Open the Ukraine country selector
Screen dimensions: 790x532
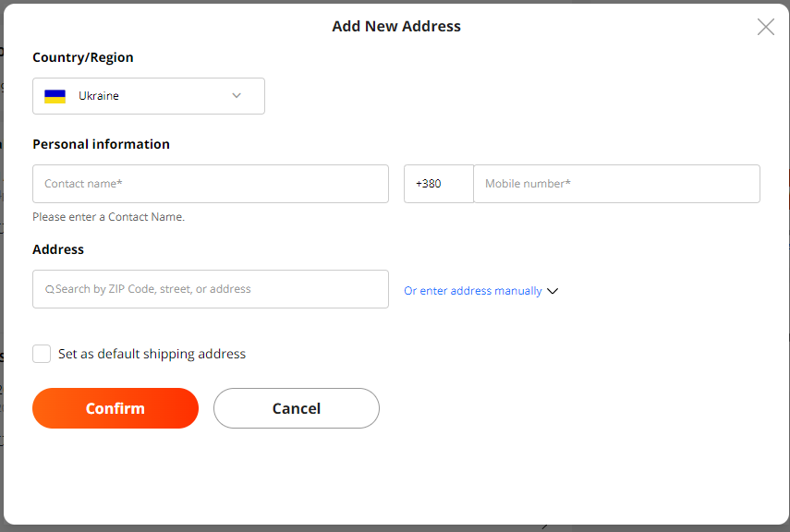[148, 96]
